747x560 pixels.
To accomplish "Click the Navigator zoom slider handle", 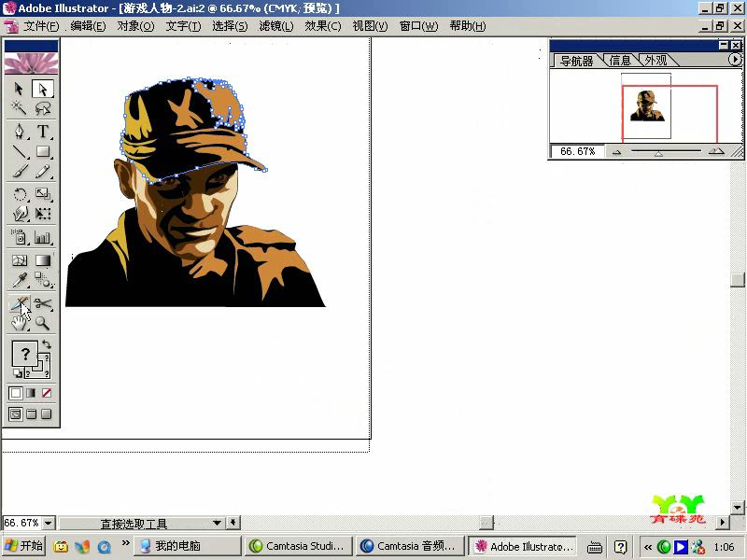I will click(658, 153).
